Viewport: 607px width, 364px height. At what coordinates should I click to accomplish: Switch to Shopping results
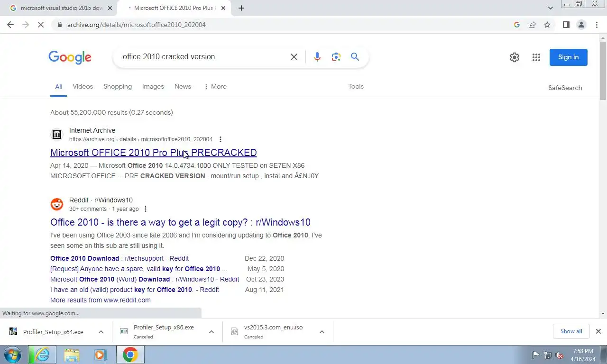[x=118, y=86]
